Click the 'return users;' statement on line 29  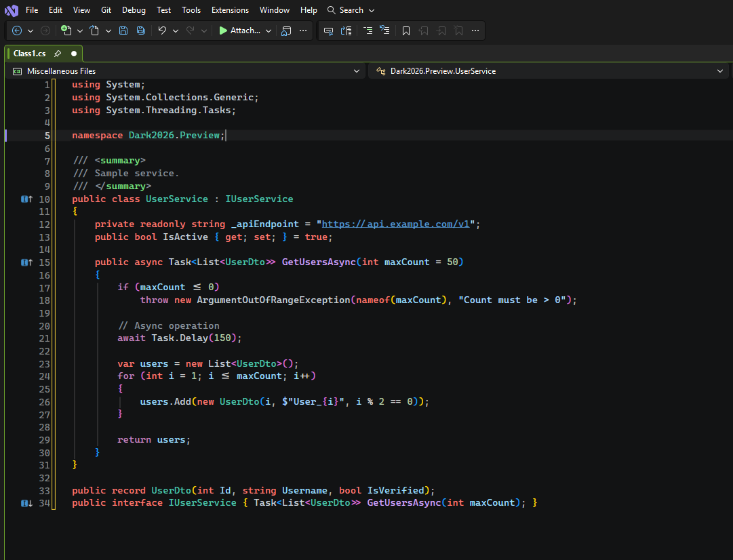click(x=154, y=440)
